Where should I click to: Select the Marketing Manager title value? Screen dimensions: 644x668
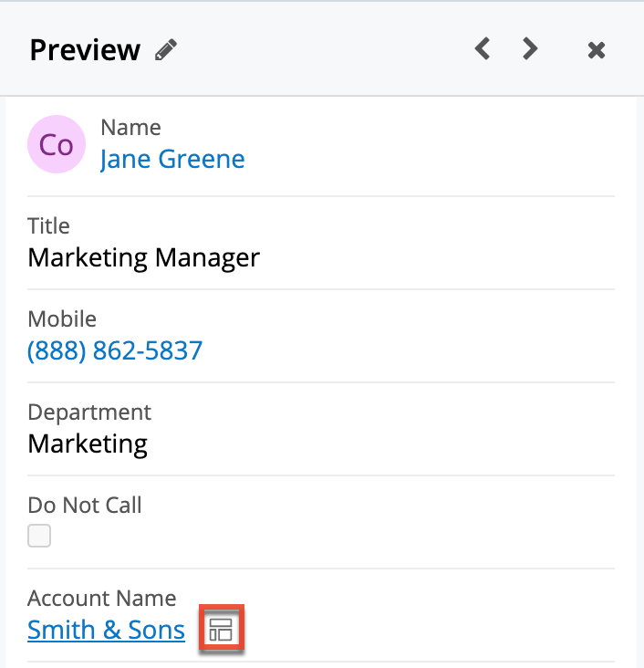click(x=143, y=257)
